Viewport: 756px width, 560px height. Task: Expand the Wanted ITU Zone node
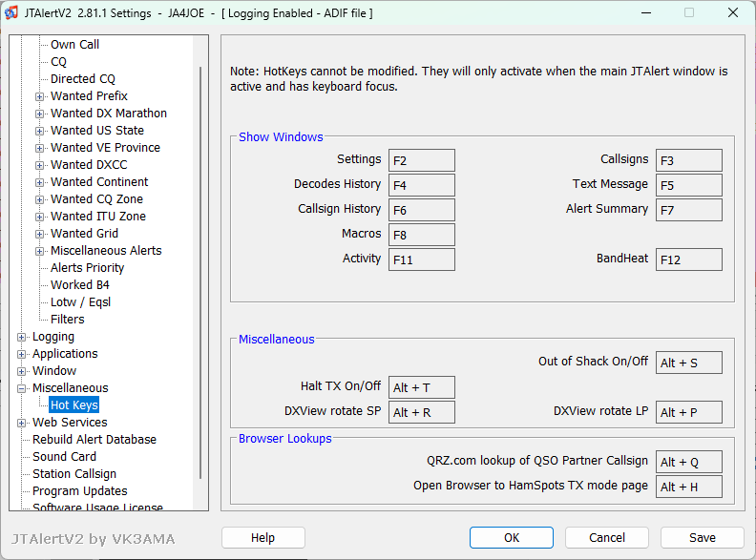[x=39, y=217]
